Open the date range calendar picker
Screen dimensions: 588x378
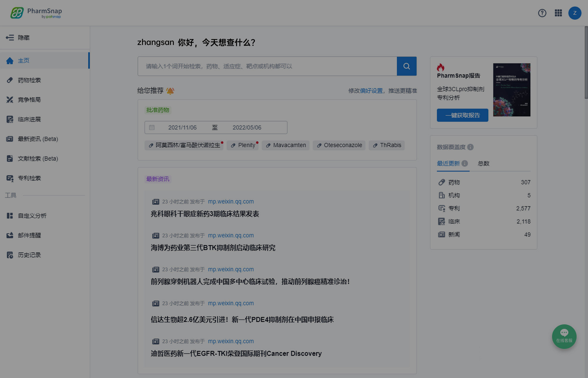tap(152, 128)
